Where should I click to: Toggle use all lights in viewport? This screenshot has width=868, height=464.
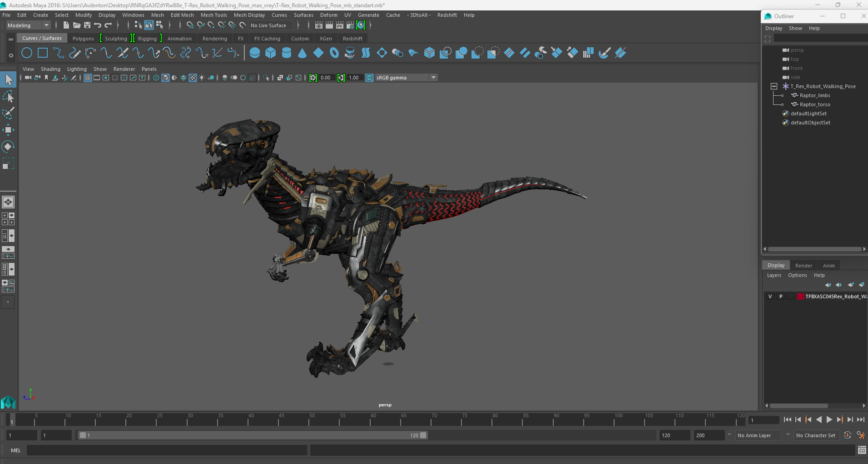[x=202, y=78]
